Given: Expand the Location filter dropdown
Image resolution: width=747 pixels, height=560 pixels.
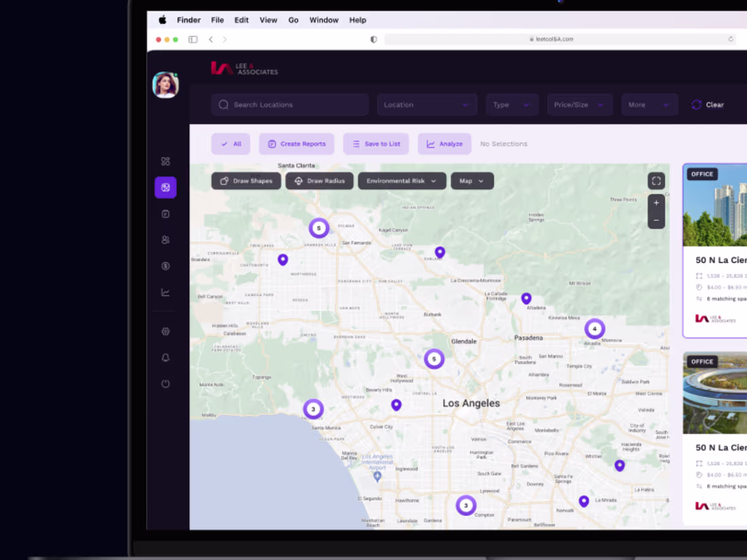Looking at the screenshot, I should point(427,105).
